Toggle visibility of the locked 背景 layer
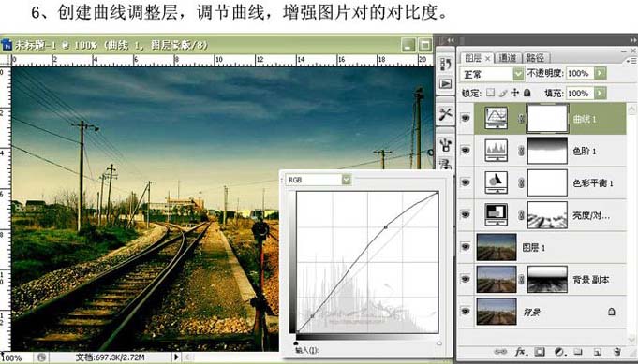Image resolution: width=638 pixels, height=364 pixels. [465, 312]
